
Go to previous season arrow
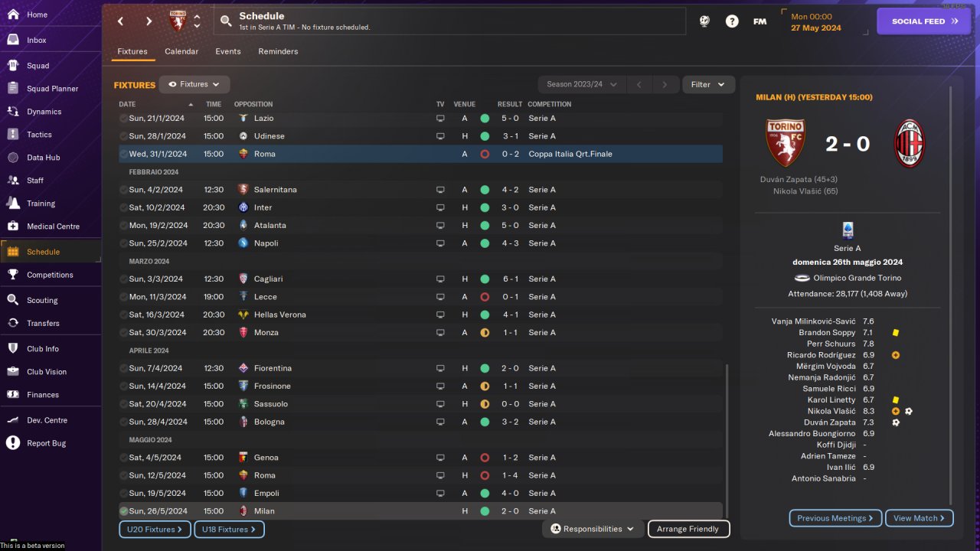click(x=639, y=84)
